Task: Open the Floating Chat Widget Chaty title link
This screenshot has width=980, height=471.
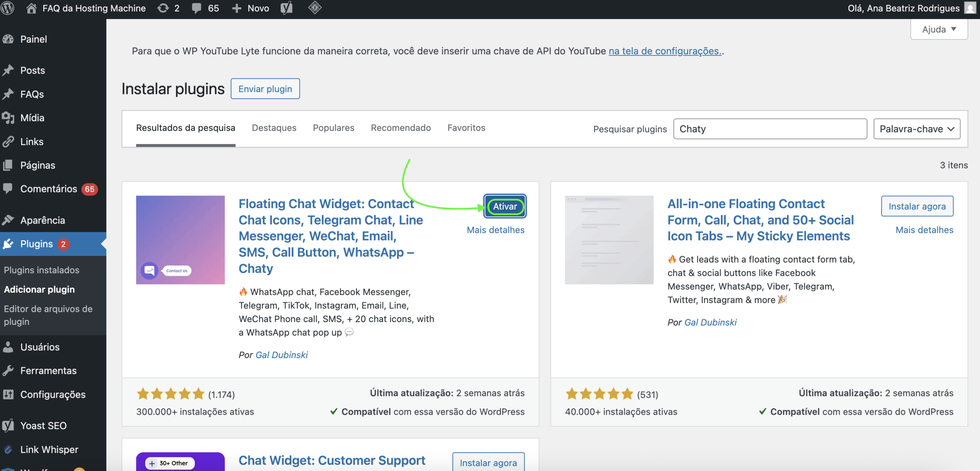Action: pyautogui.click(x=331, y=236)
